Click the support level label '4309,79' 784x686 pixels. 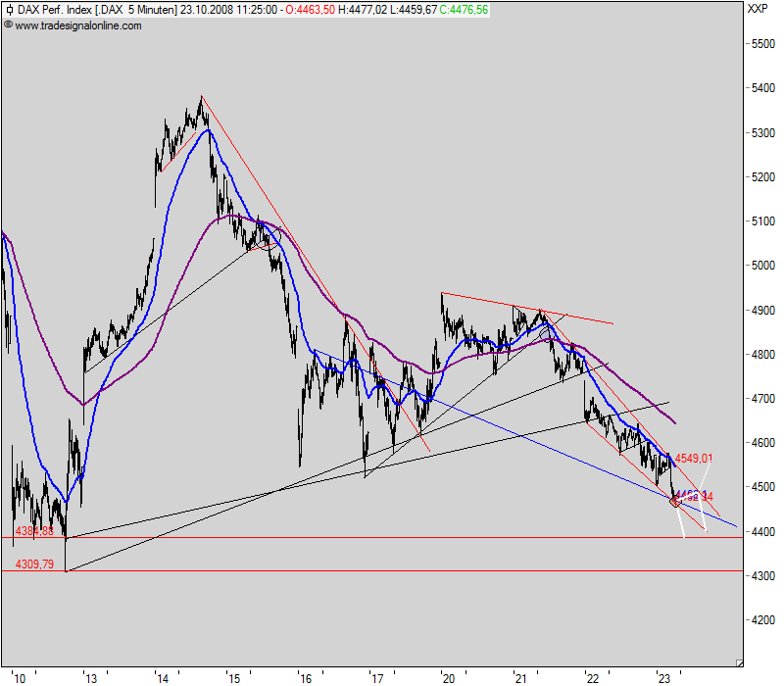34,564
